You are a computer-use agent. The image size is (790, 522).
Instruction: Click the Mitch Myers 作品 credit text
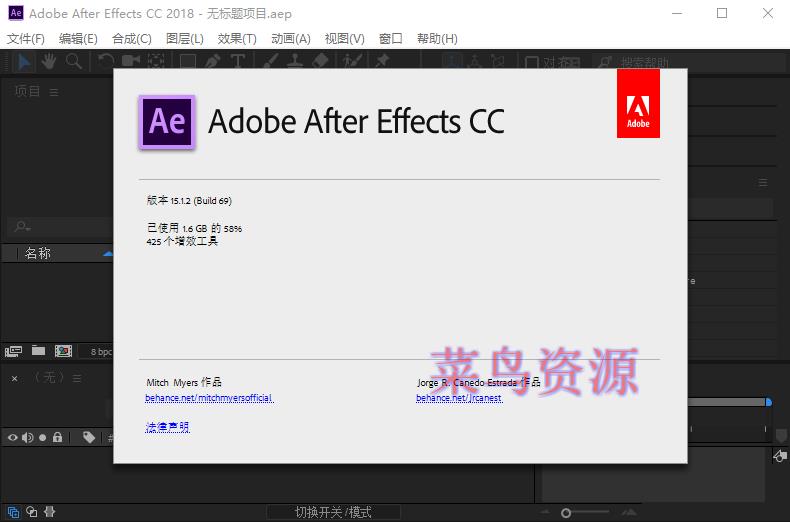pyautogui.click(x=184, y=382)
